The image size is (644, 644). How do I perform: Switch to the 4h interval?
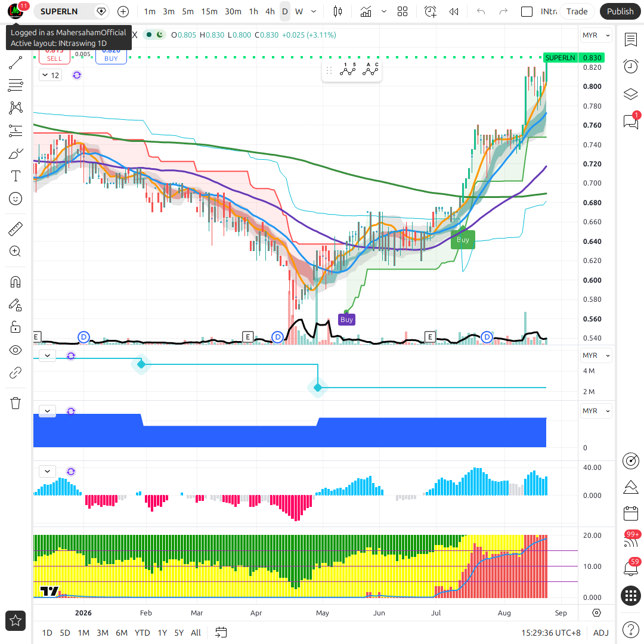270,11
